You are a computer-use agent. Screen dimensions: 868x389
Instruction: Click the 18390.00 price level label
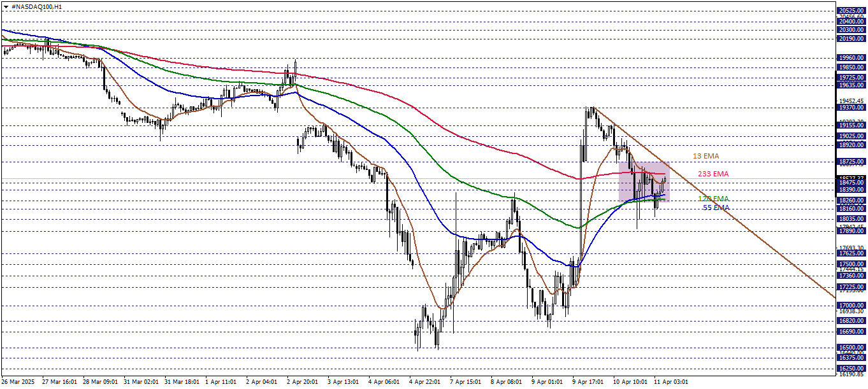[x=852, y=190]
